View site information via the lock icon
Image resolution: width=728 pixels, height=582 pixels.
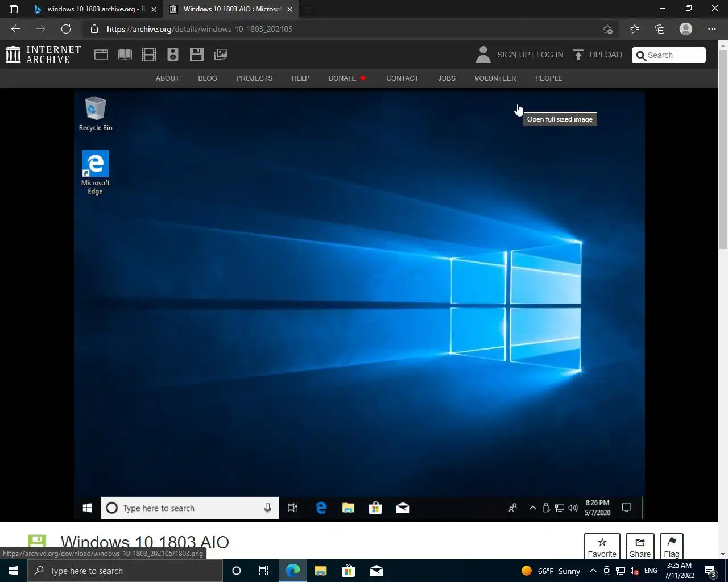click(94, 29)
